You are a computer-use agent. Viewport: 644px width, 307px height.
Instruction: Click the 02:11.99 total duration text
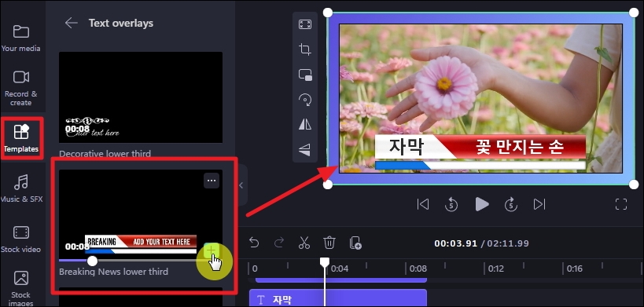(508, 243)
